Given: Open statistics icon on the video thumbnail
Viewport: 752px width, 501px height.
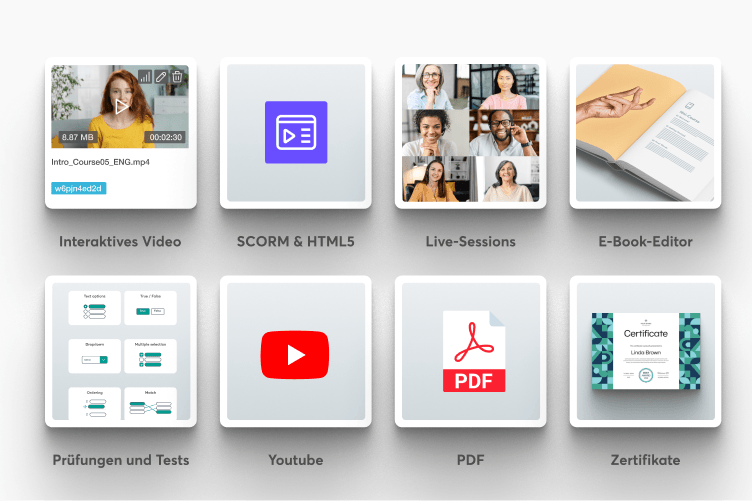Looking at the screenshot, I should pos(145,77).
